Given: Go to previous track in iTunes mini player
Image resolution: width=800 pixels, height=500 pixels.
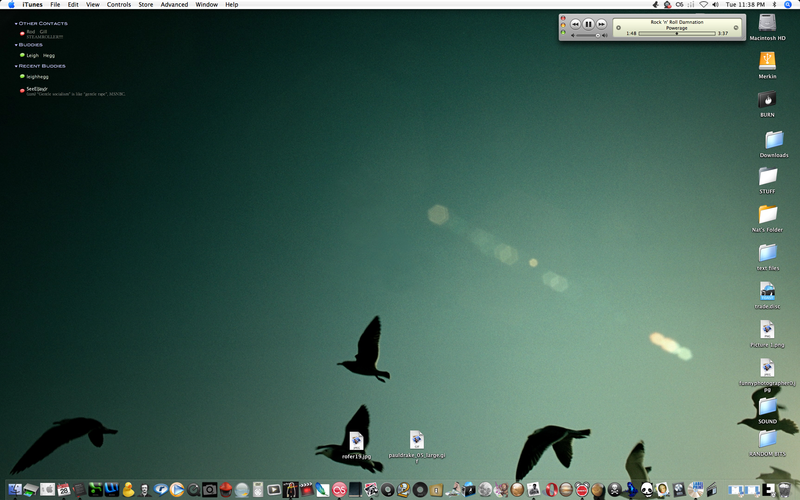Looking at the screenshot, I should 575,24.
